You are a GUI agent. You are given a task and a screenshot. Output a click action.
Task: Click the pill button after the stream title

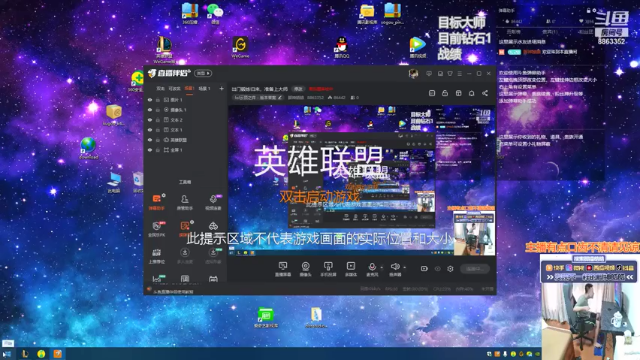point(299,89)
